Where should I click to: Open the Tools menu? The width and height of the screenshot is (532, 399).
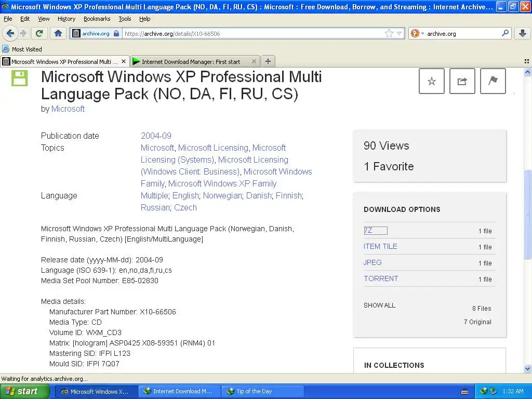point(125,19)
